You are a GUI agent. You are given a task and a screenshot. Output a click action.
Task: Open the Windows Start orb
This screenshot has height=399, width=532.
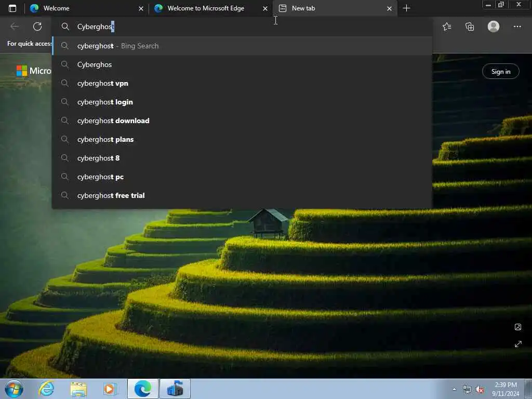[x=14, y=389]
